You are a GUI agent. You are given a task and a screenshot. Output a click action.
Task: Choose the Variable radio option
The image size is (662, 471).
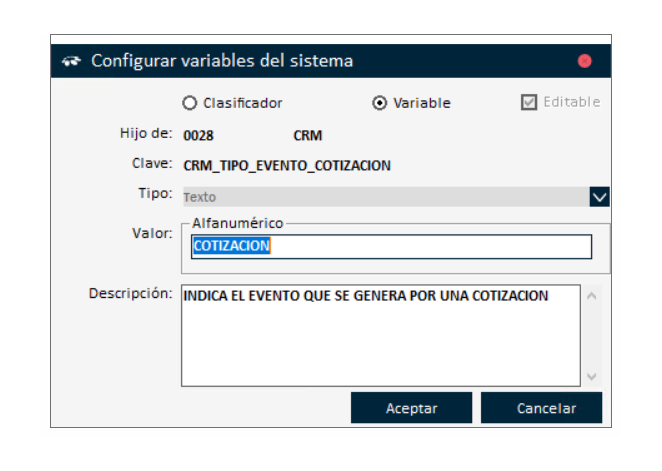coord(379,103)
